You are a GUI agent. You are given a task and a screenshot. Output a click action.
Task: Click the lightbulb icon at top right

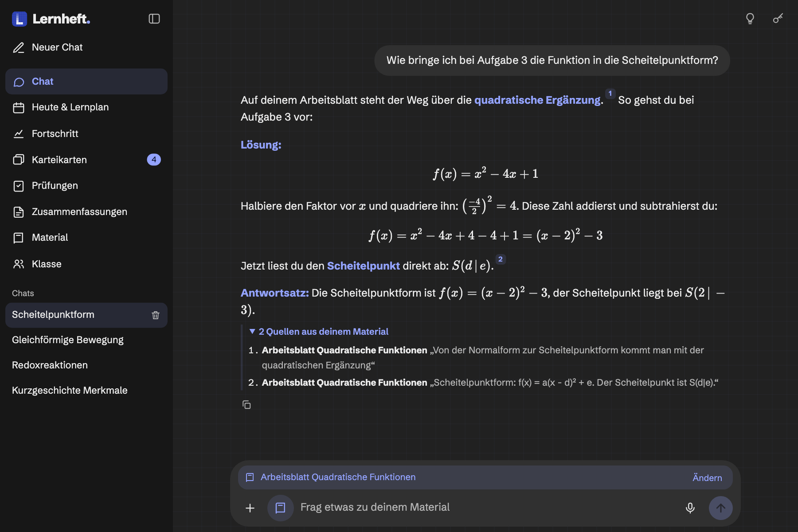(750, 19)
